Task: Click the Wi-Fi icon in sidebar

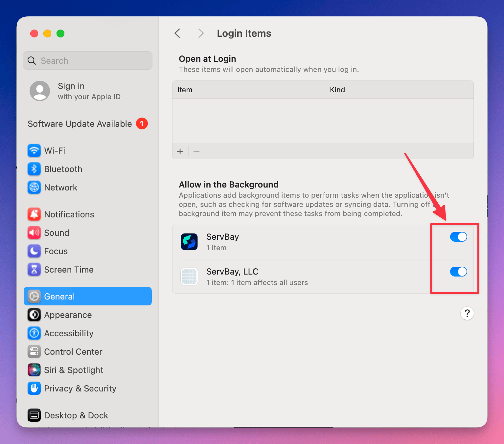Action: [34, 151]
